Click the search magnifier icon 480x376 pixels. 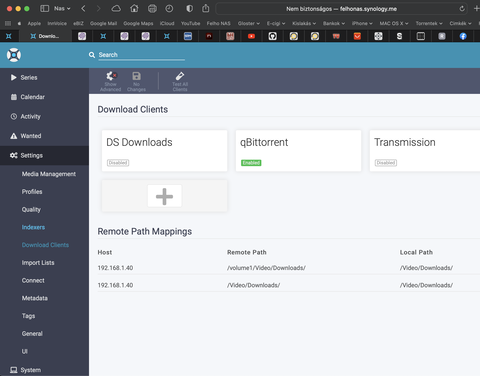pyautogui.click(x=92, y=55)
